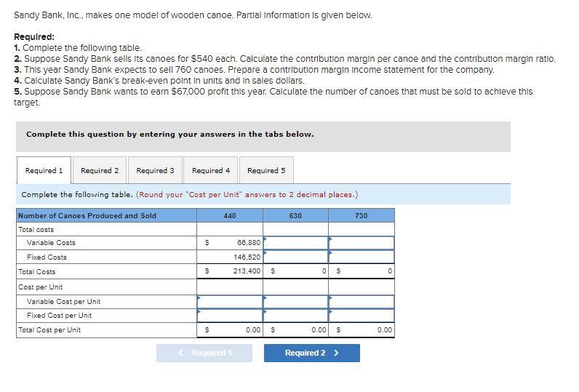Click the blue Required 2 next button

[x=312, y=353]
